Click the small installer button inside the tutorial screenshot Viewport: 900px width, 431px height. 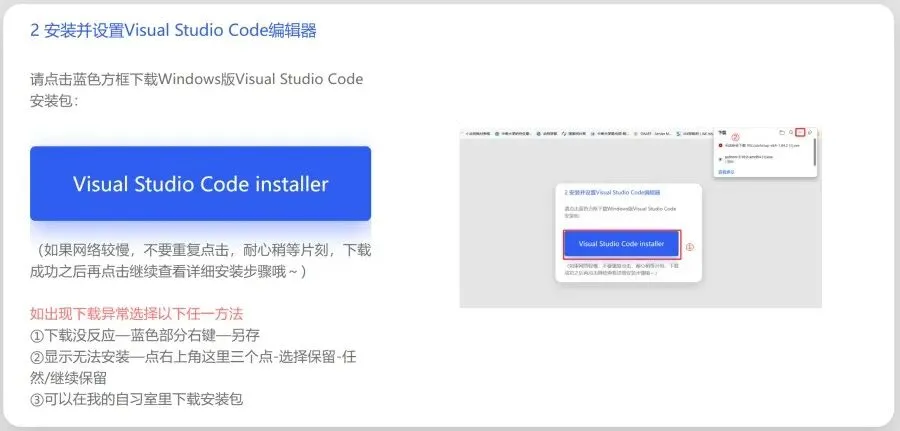(622, 244)
